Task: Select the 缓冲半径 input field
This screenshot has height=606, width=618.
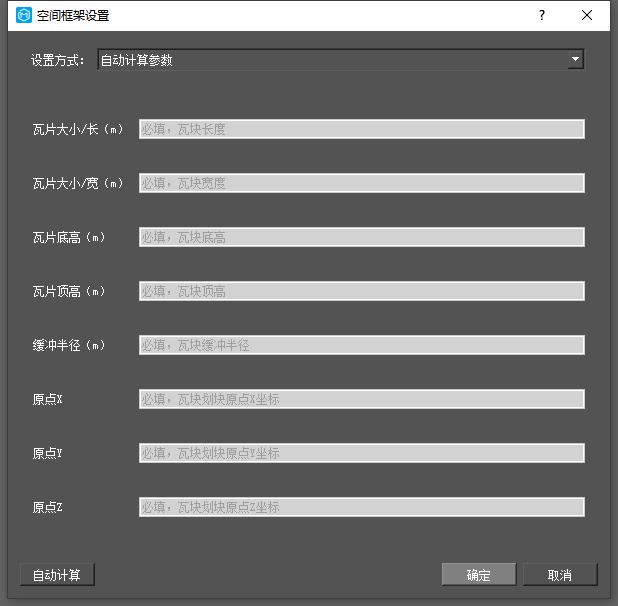Action: coord(361,345)
